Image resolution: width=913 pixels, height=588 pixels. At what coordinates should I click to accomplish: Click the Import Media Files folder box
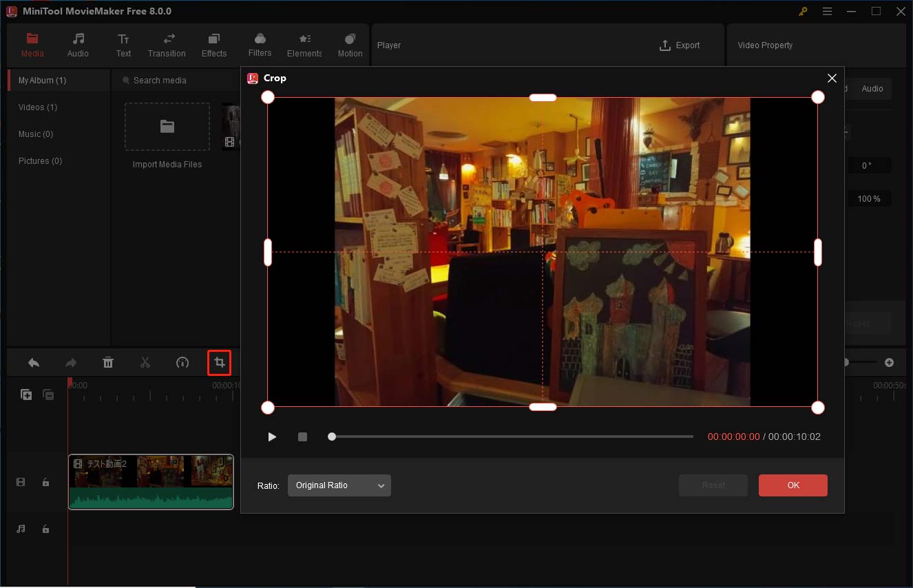pos(167,127)
